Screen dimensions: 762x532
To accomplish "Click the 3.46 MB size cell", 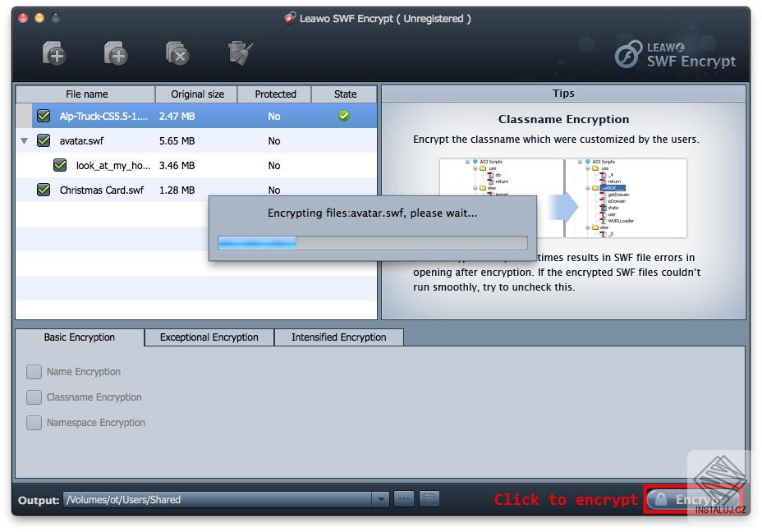I will pyautogui.click(x=177, y=166).
